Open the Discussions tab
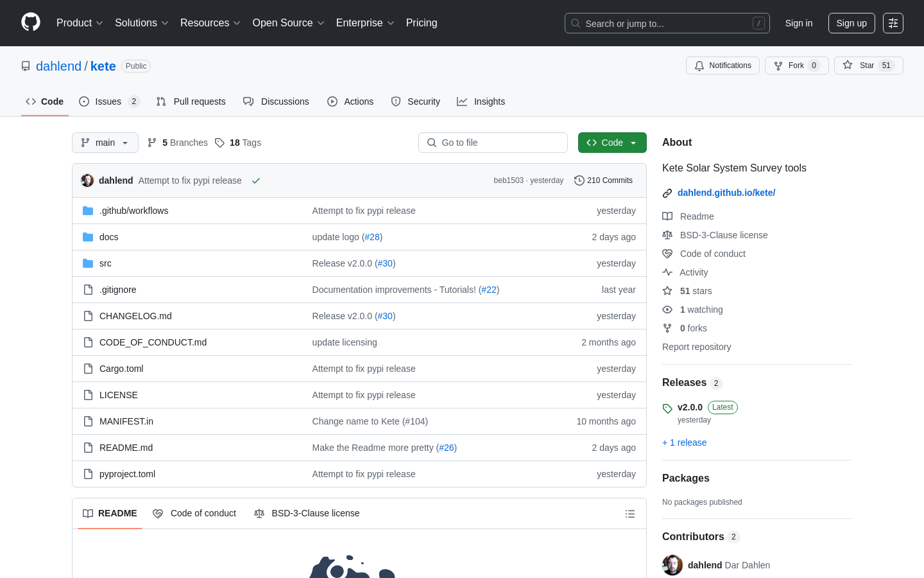This screenshot has height=578, width=924. pyautogui.click(x=276, y=101)
